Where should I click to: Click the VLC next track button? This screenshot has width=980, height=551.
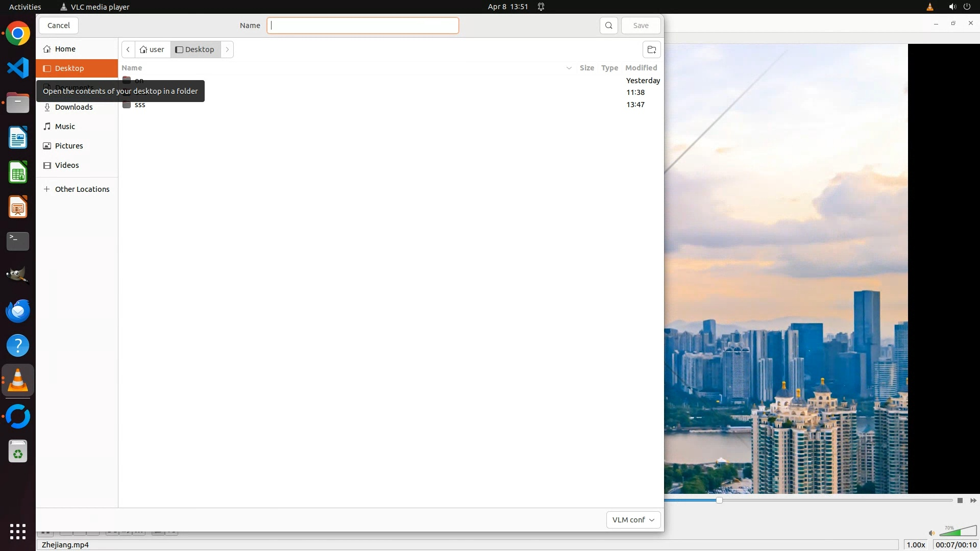973,500
